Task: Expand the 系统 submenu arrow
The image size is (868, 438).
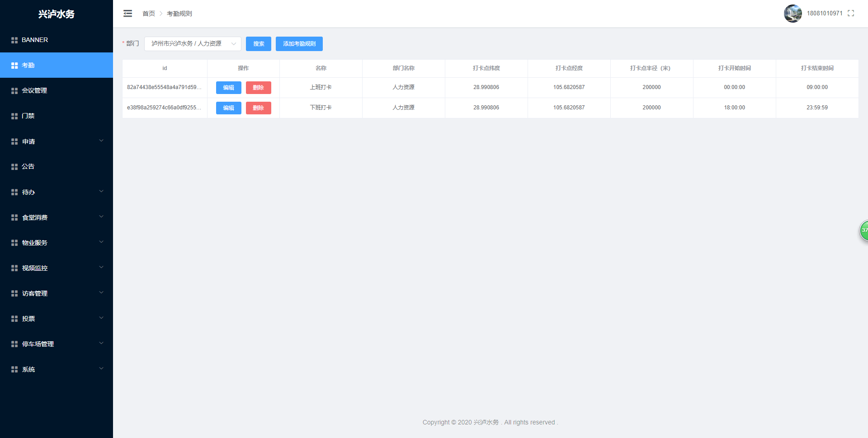Action: pyautogui.click(x=101, y=369)
